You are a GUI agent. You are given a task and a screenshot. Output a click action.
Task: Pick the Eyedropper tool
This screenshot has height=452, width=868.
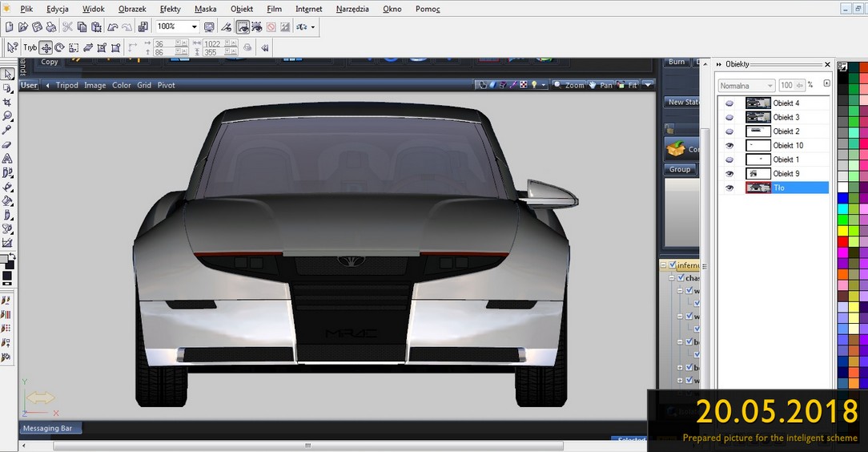click(7, 130)
